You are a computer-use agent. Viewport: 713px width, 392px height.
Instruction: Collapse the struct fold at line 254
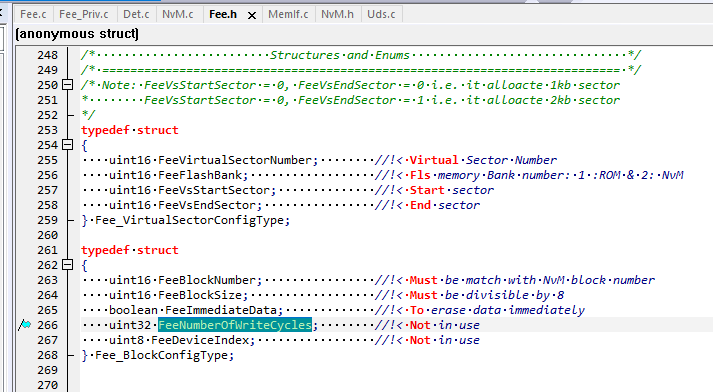coord(68,145)
